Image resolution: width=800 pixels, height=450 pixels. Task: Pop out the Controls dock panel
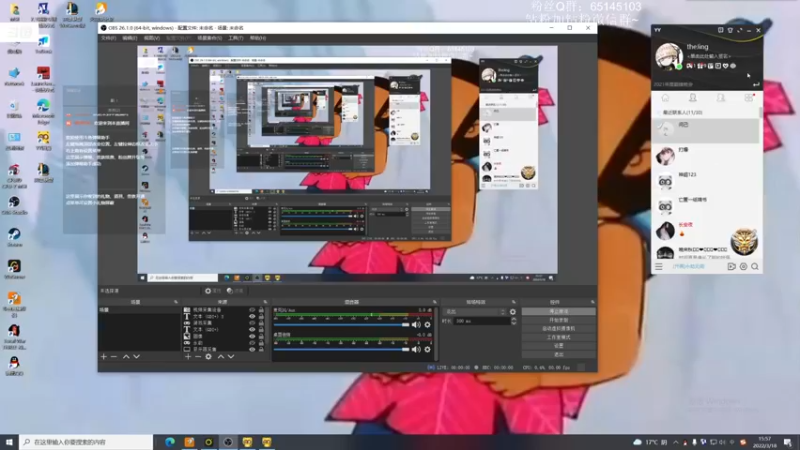592,302
